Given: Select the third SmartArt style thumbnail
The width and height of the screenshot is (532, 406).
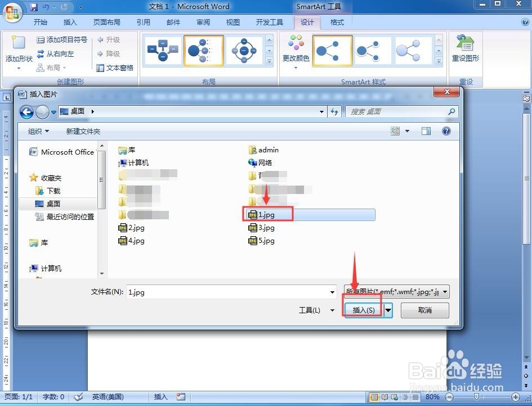Looking at the screenshot, I should (413, 51).
